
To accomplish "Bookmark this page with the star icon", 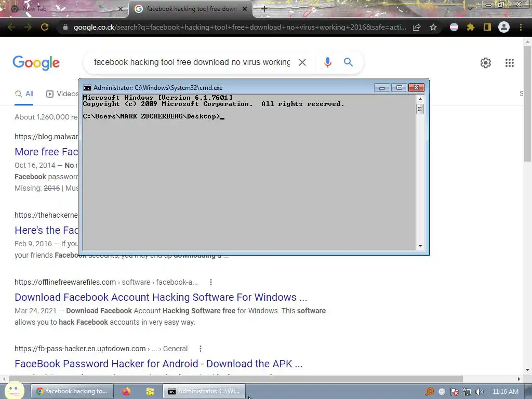I will 433,27.
